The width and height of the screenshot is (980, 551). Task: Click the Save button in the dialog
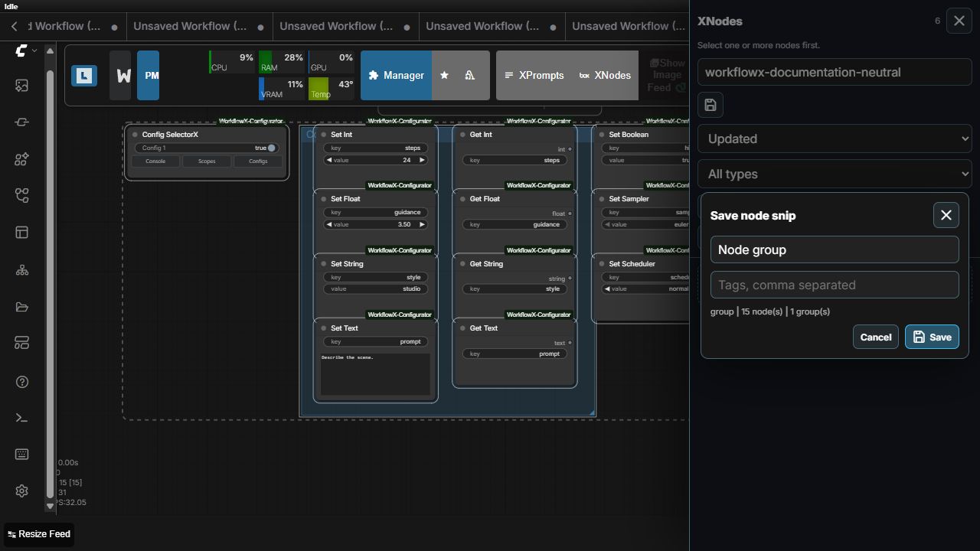pyautogui.click(x=932, y=337)
